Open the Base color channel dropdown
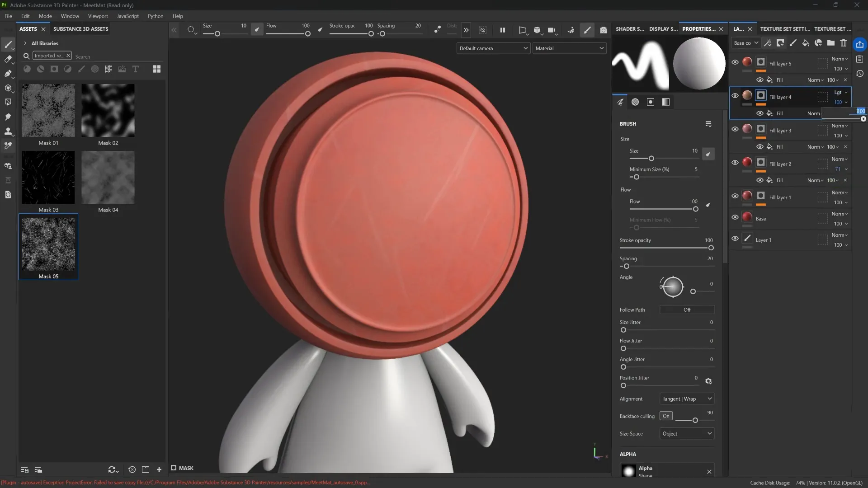 (745, 43)
